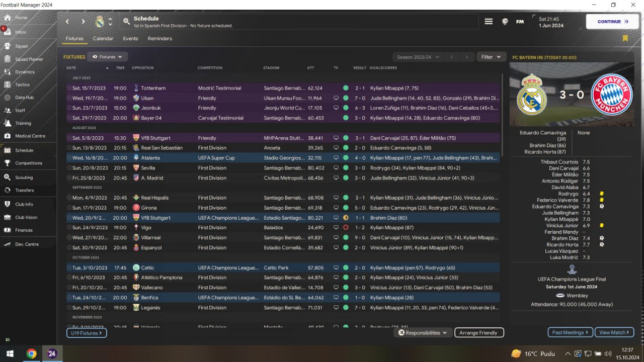Viewport: 644px width, 362px height.
Task: Click the previous season arrow button
Action: click(x=452, y=57)
